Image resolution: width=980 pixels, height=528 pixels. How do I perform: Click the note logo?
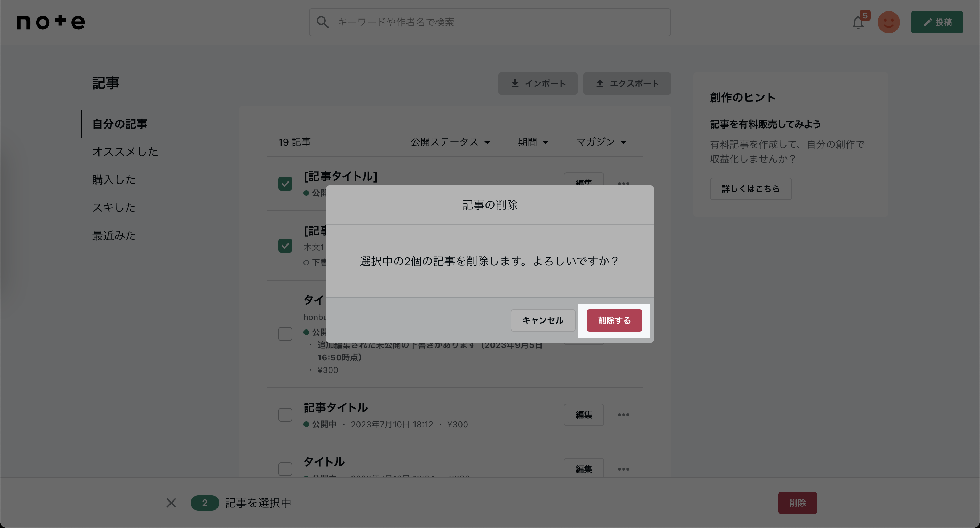tap(50, 22)
